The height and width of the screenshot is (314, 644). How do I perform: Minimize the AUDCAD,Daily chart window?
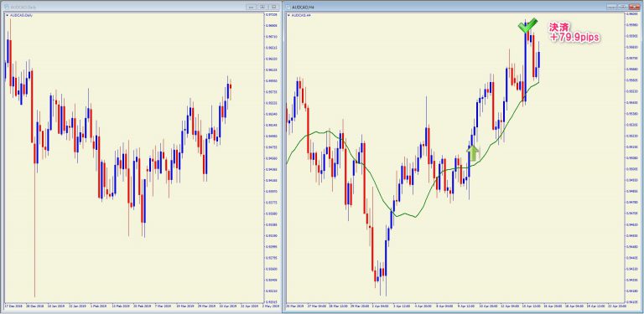251,7
